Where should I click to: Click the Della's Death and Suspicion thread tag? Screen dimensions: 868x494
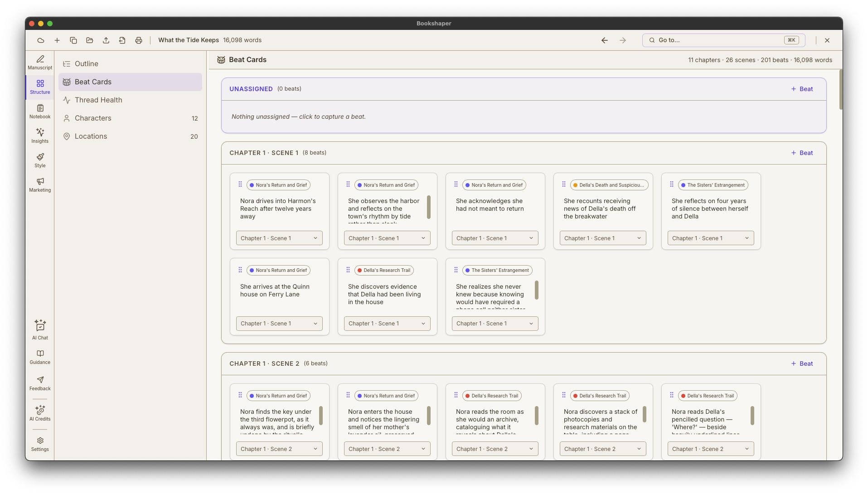[x=609, y=185]
